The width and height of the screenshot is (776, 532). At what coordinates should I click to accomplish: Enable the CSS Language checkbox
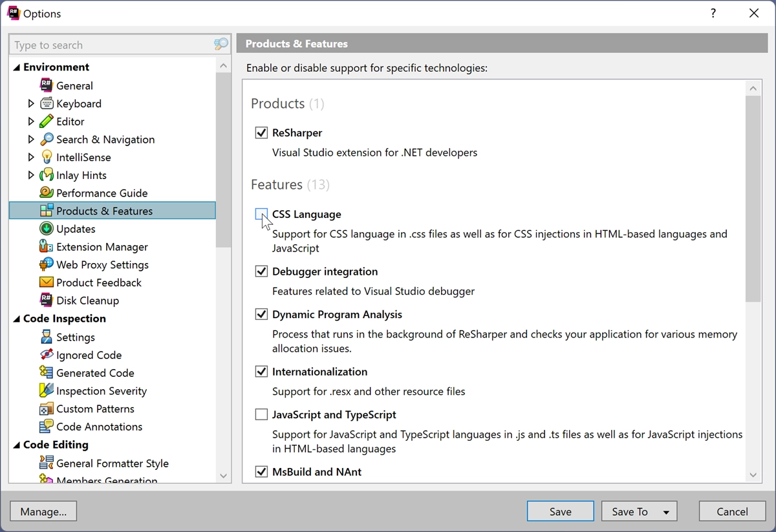[261, 214]
